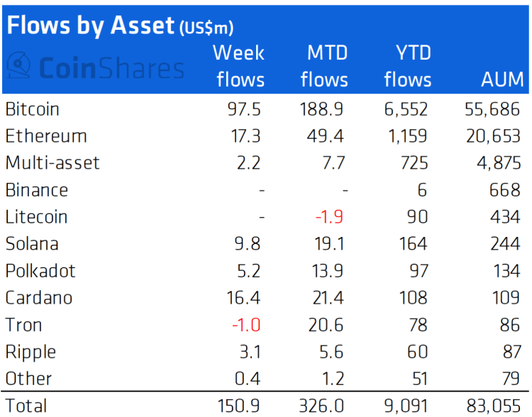Click the Solana row label
Screen dimensions: 532x417
click(31, 244)
